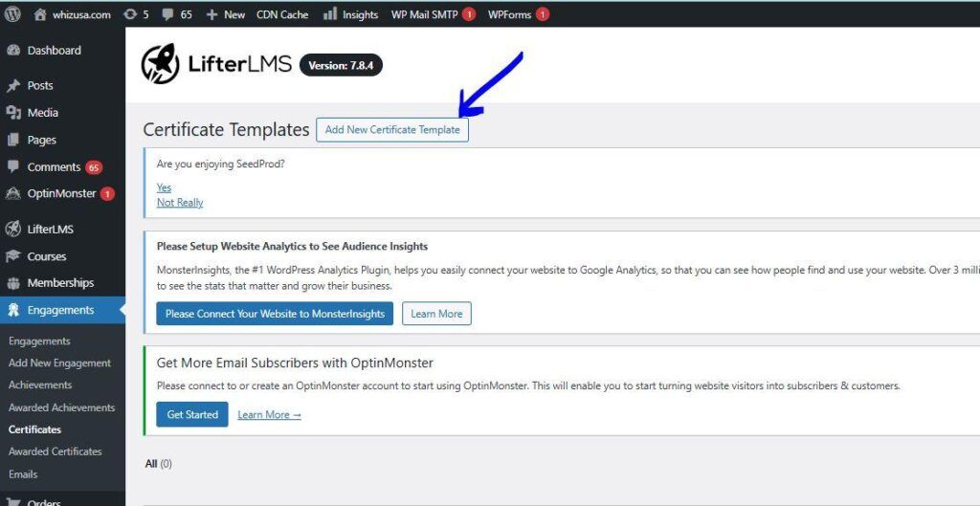Open the whizusa.com home icon
980x506 pixels.
pyautogui.click(x=40, y=14)
